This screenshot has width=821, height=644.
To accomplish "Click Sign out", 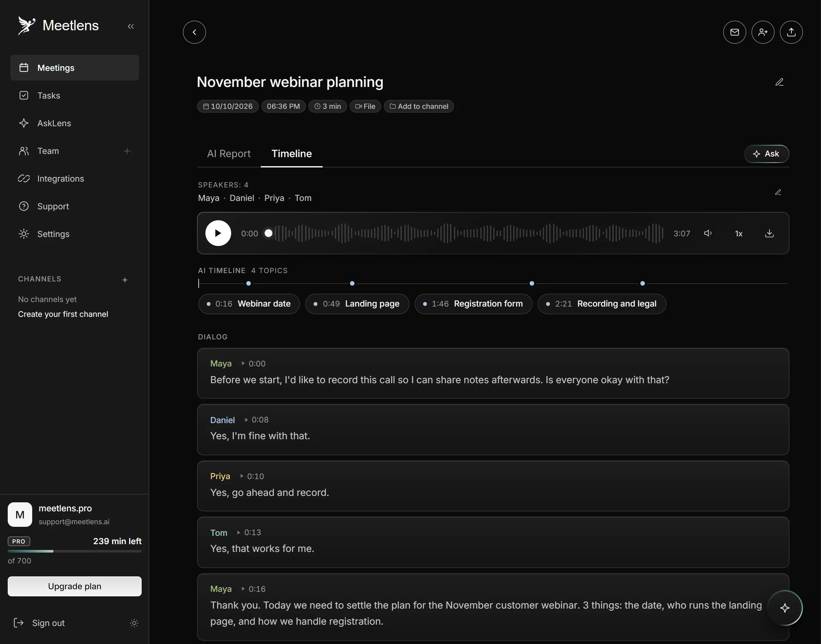I will point(39,623).
